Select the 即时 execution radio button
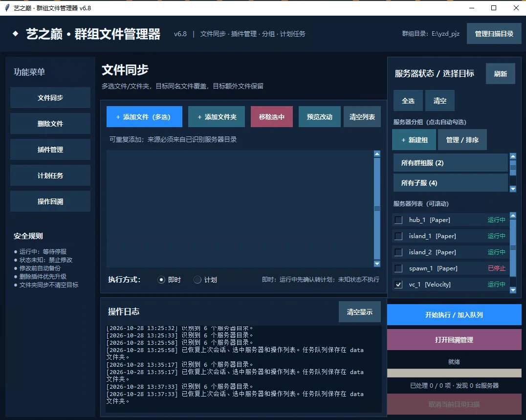Screen dimensions: 526x420 (161, 280)
